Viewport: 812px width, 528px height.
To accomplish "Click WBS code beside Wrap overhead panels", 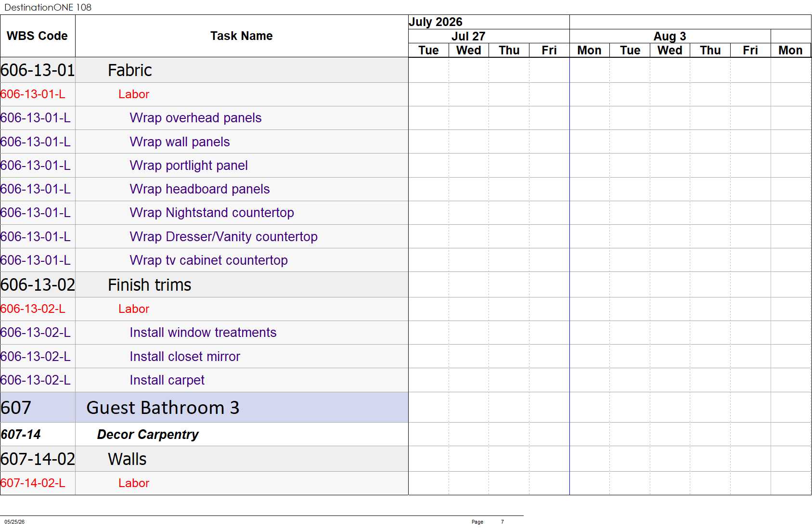I will pyautogui.click(x=36, y=118).
